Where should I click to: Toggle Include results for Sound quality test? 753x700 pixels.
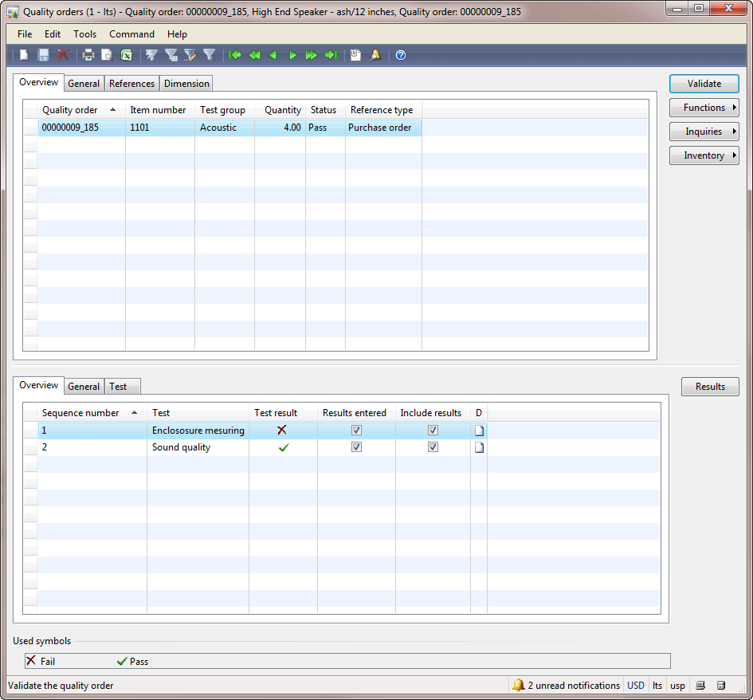(433, 446)
